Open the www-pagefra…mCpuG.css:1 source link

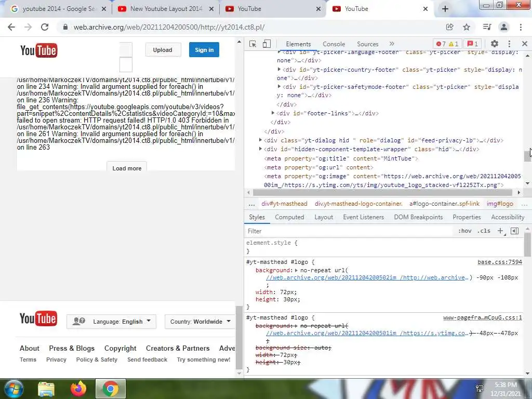coord(483,317)
